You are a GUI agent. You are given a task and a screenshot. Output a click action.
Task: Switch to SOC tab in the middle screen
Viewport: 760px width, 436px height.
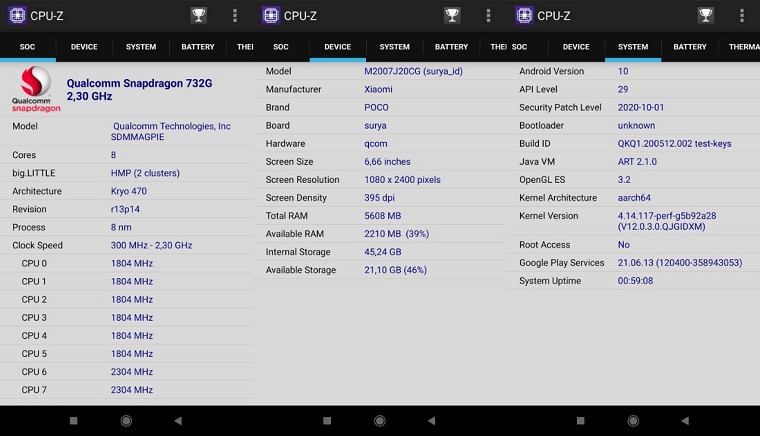(281, 47)
